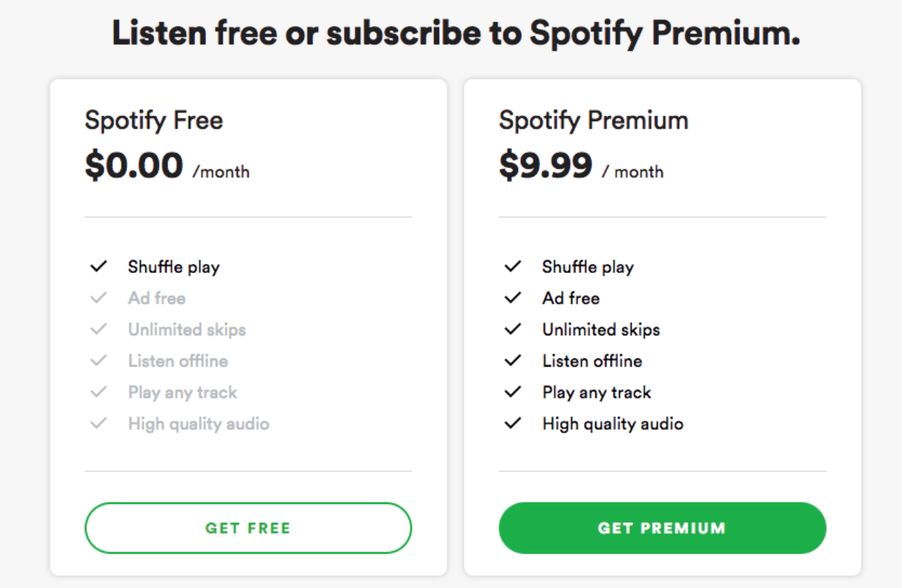The width and height of the screenshot is (902, 588).
Task: Click the Ad free checkmark under Spotify Premium
Action: tap(513, 298)
